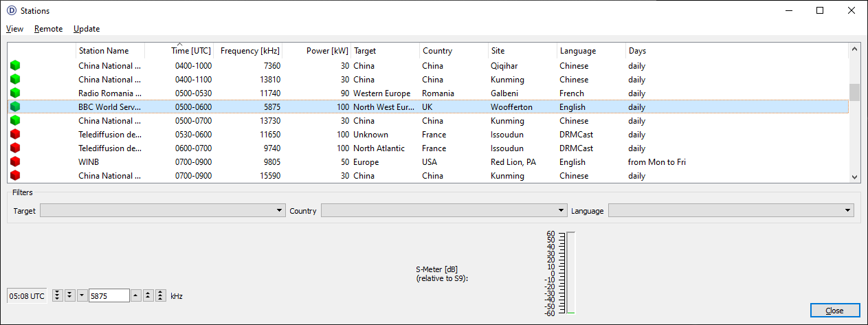
Task: Click green cube icon of BBC World Service row
Action: coord(15,107)
